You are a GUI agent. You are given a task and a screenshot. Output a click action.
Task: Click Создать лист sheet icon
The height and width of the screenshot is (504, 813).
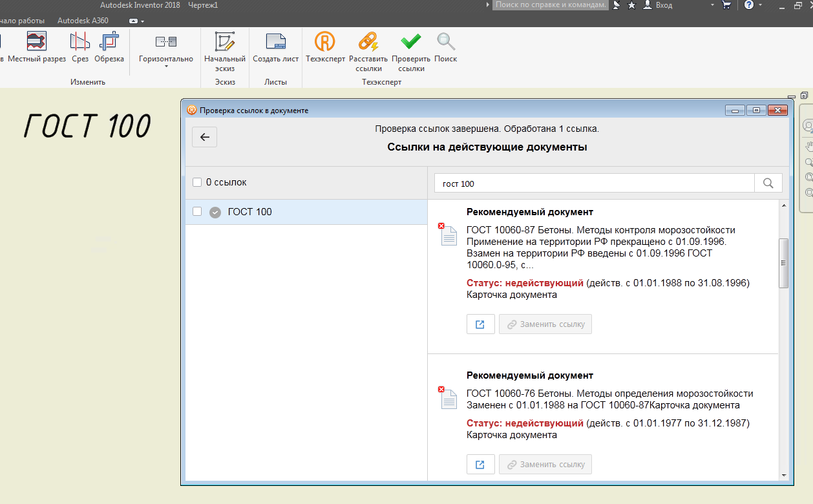pos(275,43)
